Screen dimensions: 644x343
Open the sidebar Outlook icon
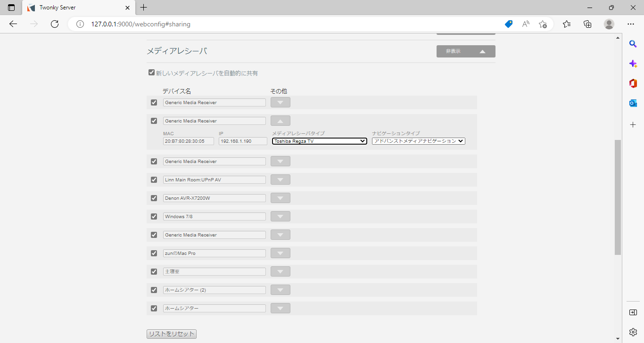coord(633,103)
